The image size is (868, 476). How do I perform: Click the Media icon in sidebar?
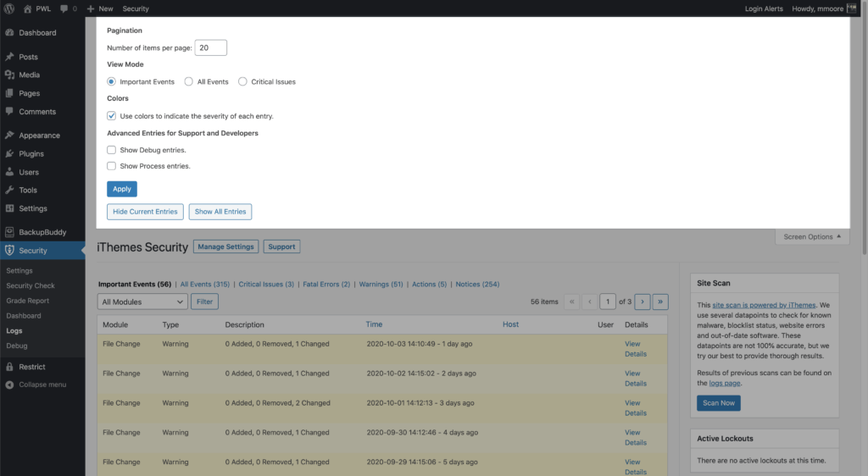click(9, 75)
